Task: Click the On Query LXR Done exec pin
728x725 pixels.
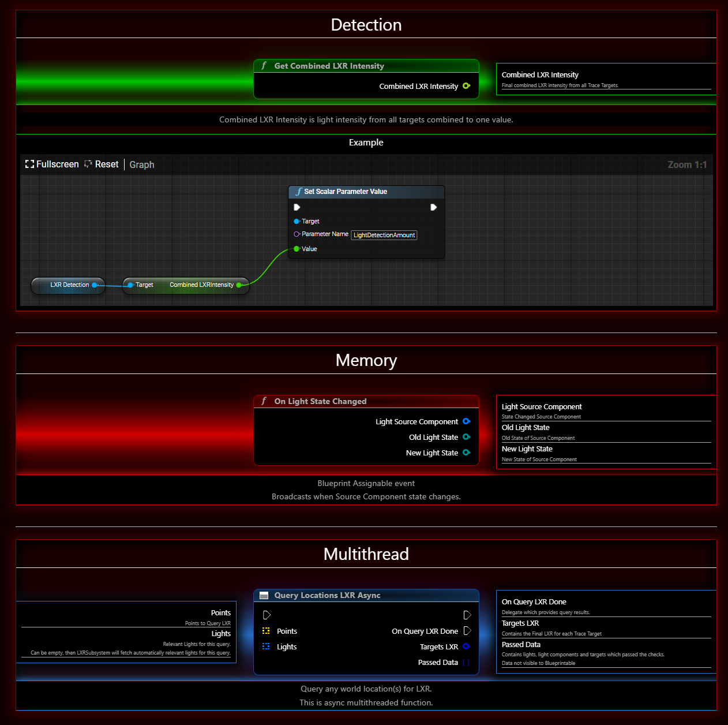Action: (x=467, y=631)
